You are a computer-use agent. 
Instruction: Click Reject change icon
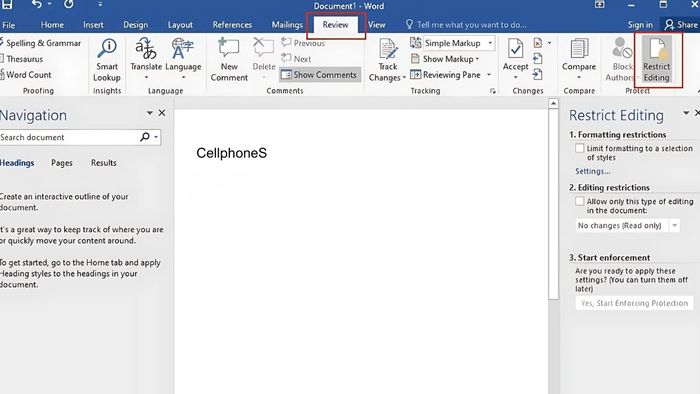pyautogui.click(x=538, y=43)
